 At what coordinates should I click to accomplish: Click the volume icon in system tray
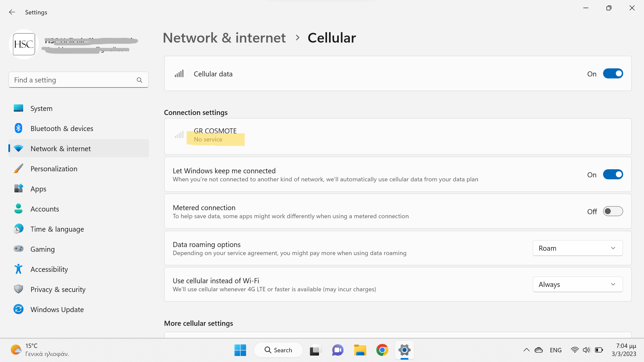click(x=586, y=350)
